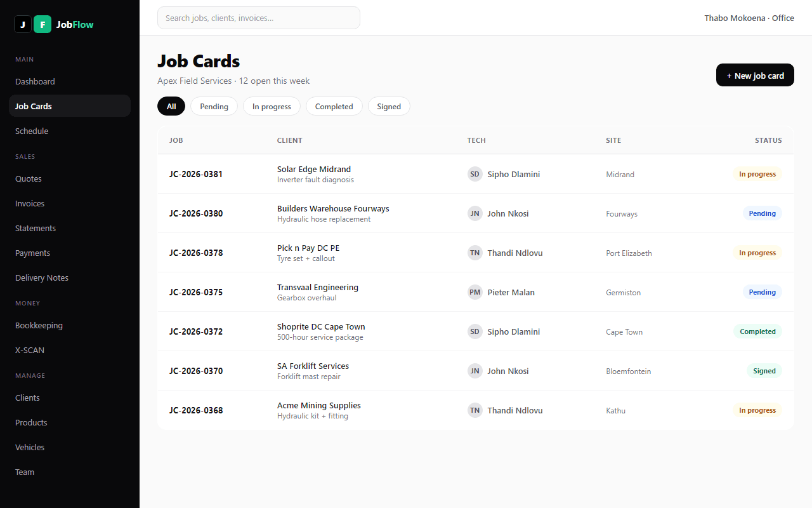This screenshot has width=812, height=508.
Task: Go to Schedule in the sidebar
Action: click(70, 131)
